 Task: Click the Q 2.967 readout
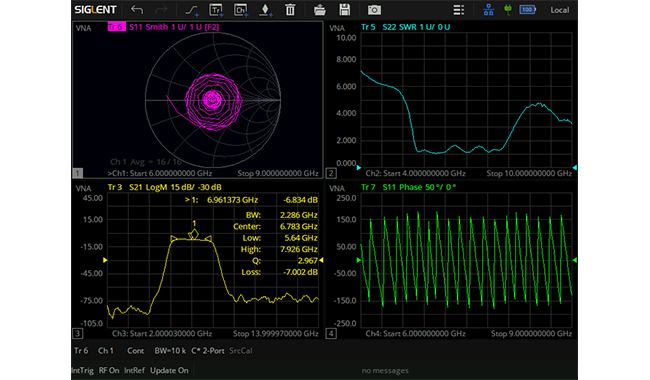[x=285, y=261]
